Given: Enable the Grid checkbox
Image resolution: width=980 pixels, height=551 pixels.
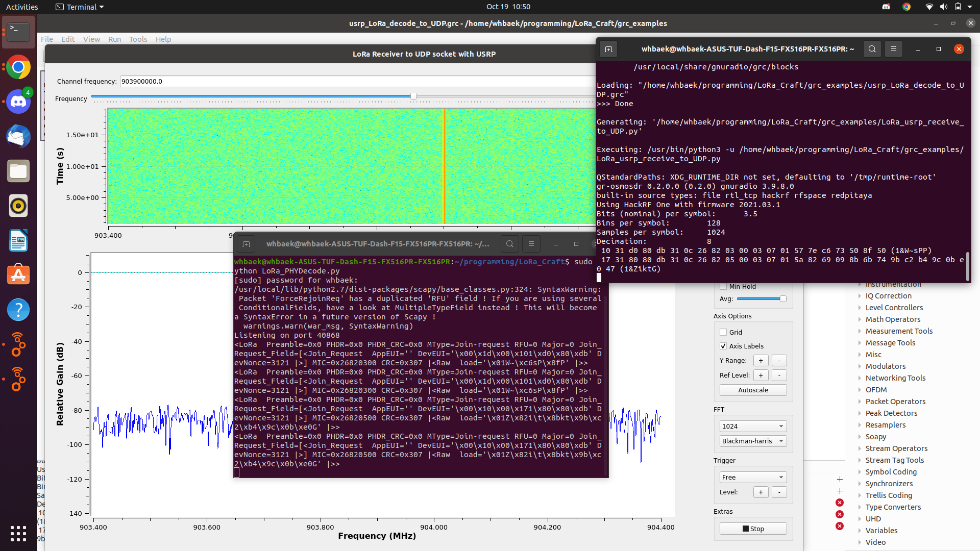Looking at the screenshot, I should [723, 332].
